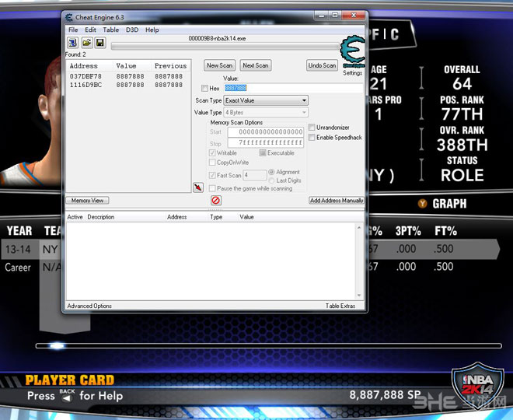Select the Last Digits radio button
The image size is (513, 420).
coord(271,180)
